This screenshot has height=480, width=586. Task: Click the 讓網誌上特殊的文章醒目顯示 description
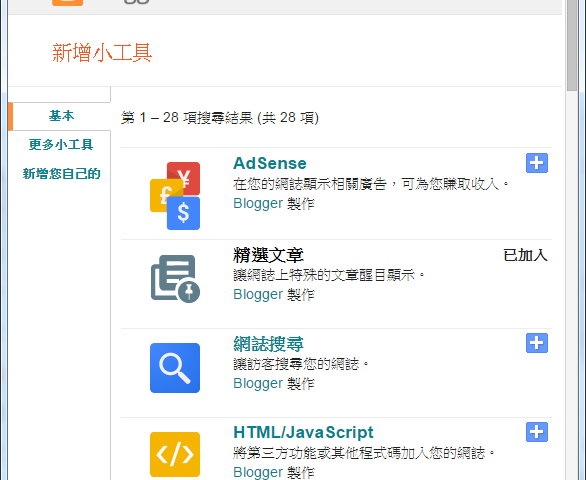coord(329,275)
